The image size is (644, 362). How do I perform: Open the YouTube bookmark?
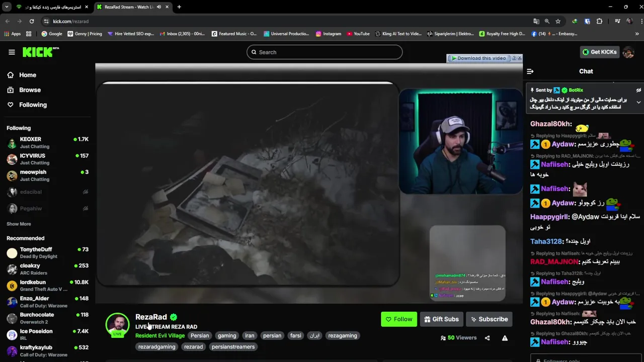pos(358,34)
